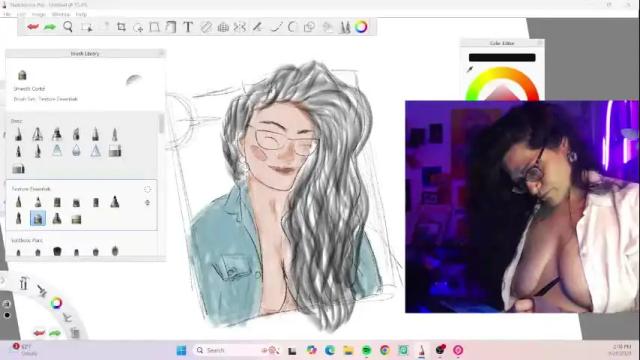Toggle the French Curve tool
Screen dimensions: 640x360
(x=292, y=27)
